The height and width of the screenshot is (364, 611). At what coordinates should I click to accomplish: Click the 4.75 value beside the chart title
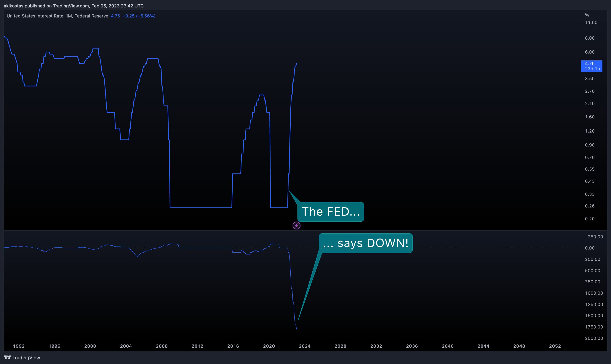point(115,16)
